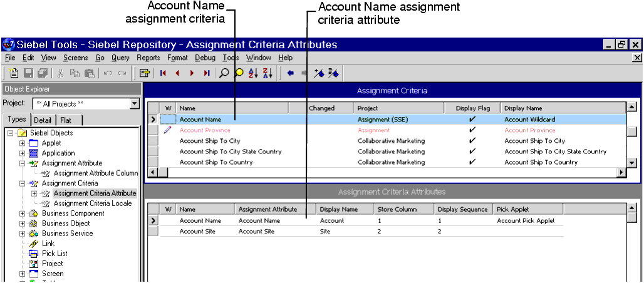Open the File menu

(10, 58)
